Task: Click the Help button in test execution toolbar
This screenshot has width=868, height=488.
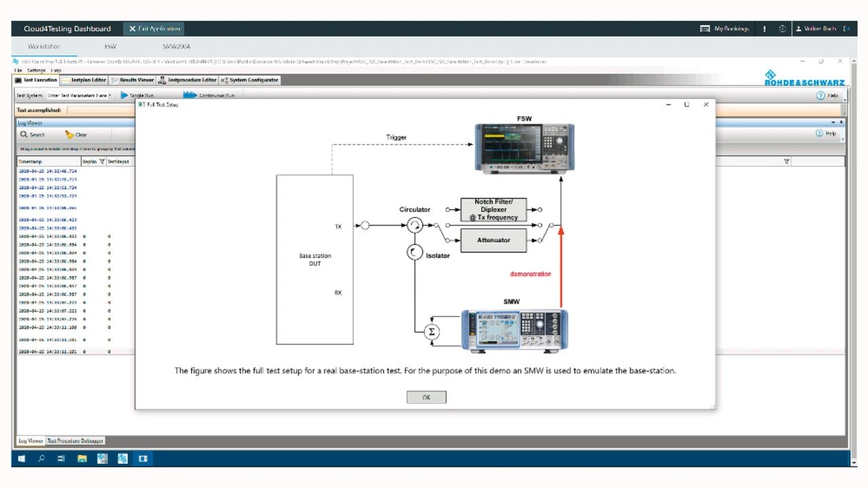Action: [x=827, y=96]
